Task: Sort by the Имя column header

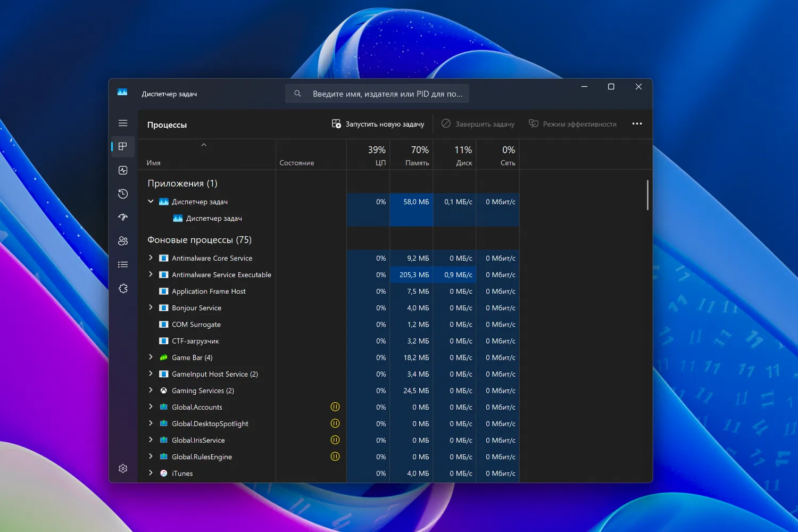Action: point(207,155)
